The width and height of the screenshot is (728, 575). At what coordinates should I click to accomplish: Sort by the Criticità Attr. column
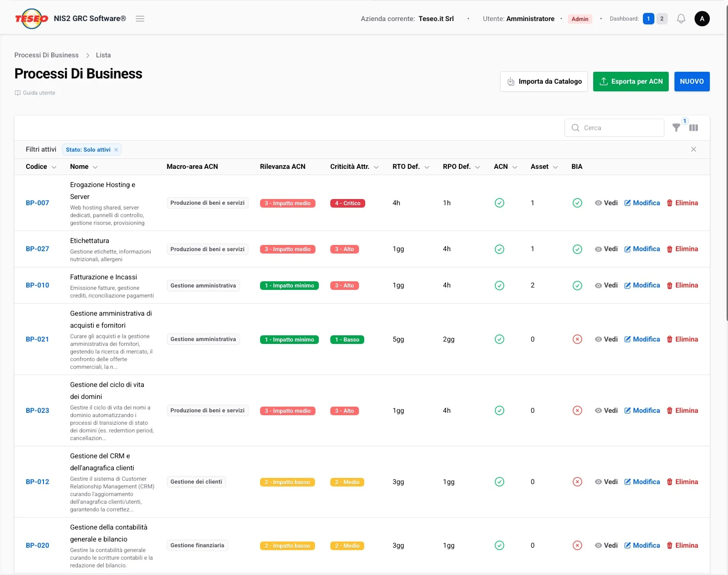[354, 166]
